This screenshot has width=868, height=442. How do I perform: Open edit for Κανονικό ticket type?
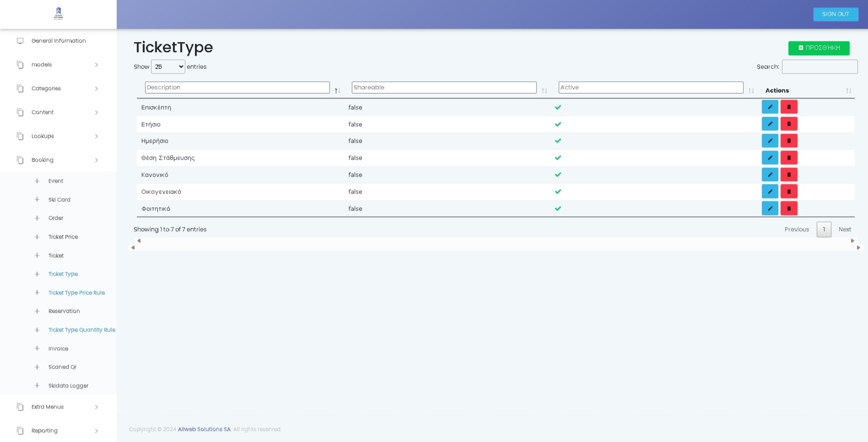point(769,175)
